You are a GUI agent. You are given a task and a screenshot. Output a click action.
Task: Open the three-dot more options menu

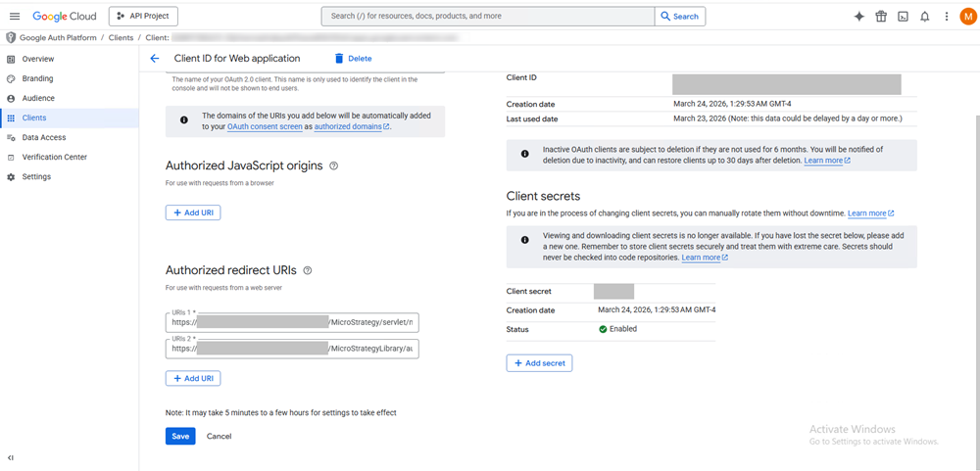click(x=946, y=17)
